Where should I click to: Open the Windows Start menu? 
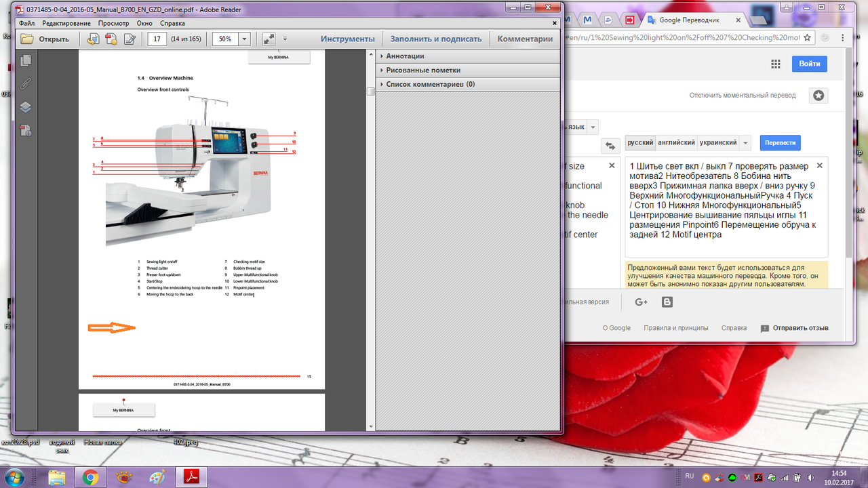(x=14, y=477)
